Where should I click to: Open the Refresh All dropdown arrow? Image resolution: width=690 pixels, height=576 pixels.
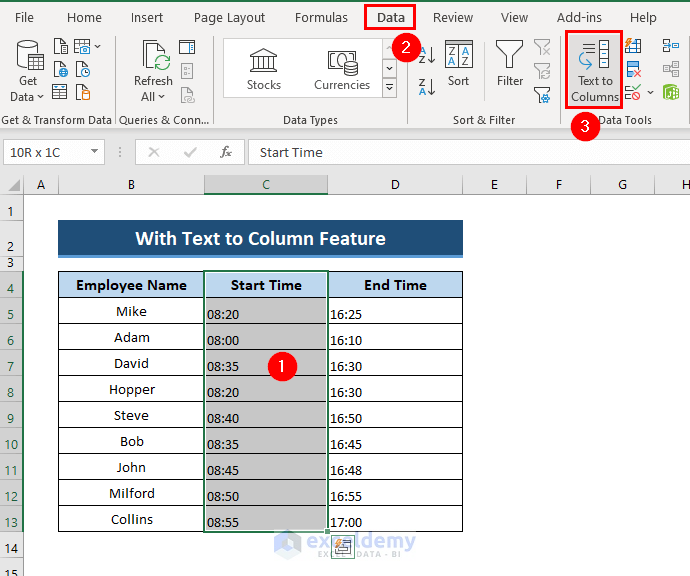(163, 97)
